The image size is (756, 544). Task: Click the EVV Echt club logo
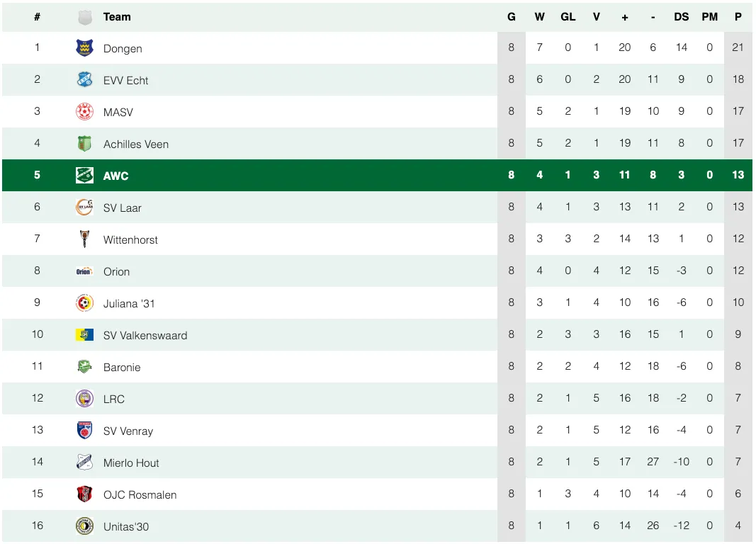[x=84, y=80]
